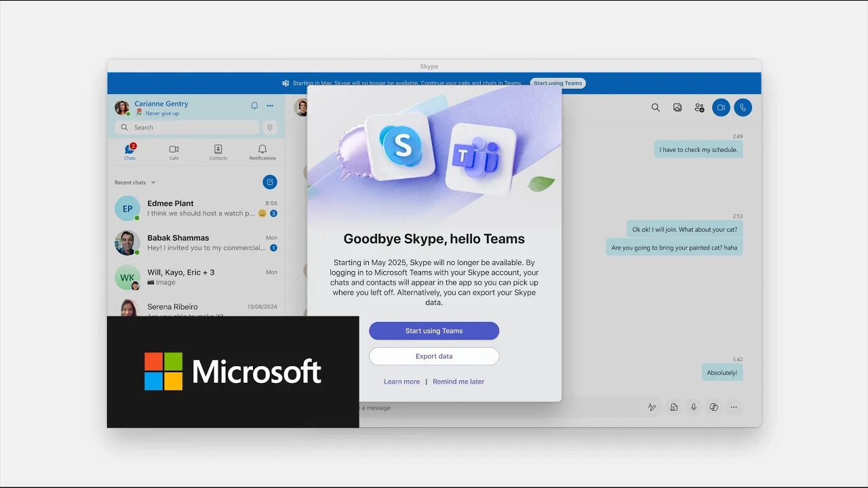The width and height of the screenshot is (868, 488).
Task: Click the search icon in chat header
Action: click(656, 107)
